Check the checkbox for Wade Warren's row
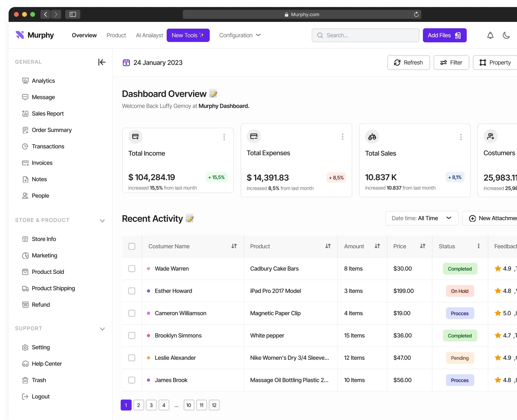Screen dimensions: 517x420 132,269
